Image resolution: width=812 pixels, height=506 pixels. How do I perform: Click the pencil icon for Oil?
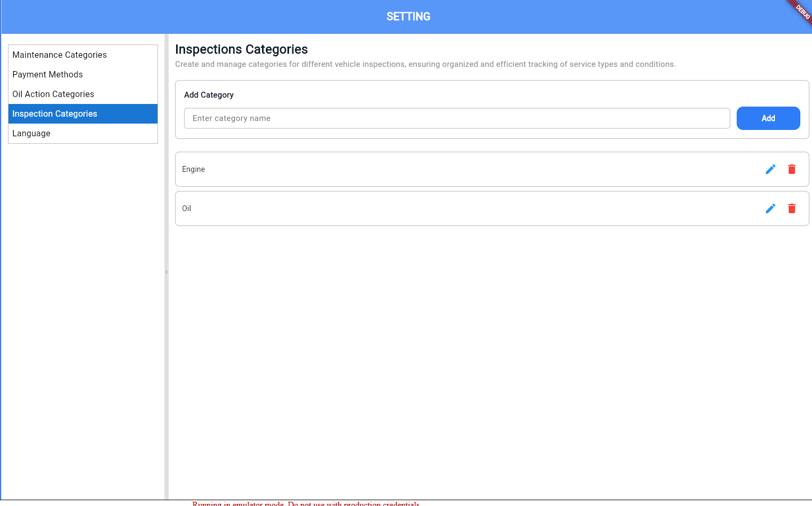tap(770, 208)
